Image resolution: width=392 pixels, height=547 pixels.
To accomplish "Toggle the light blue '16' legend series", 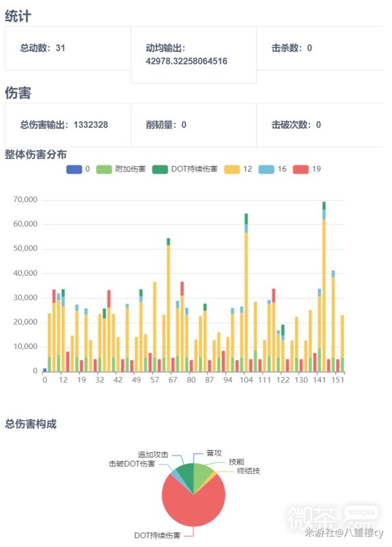I will click(x=272, y=169).
